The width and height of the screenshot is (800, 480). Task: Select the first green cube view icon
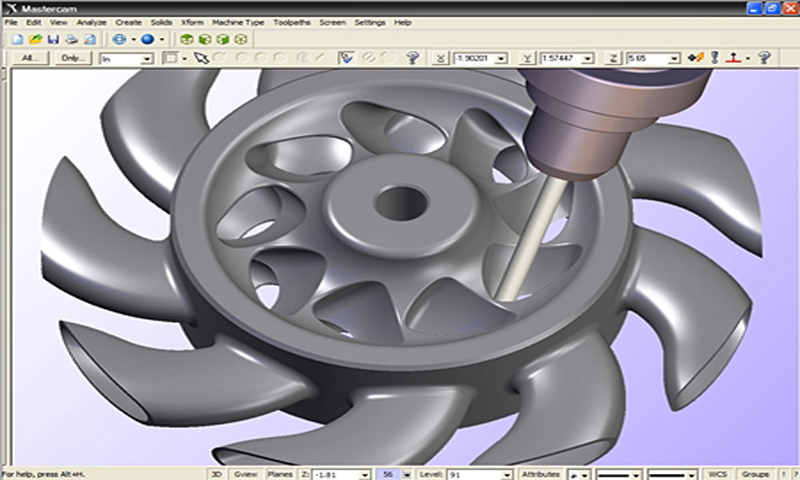[x=187, y=39]
